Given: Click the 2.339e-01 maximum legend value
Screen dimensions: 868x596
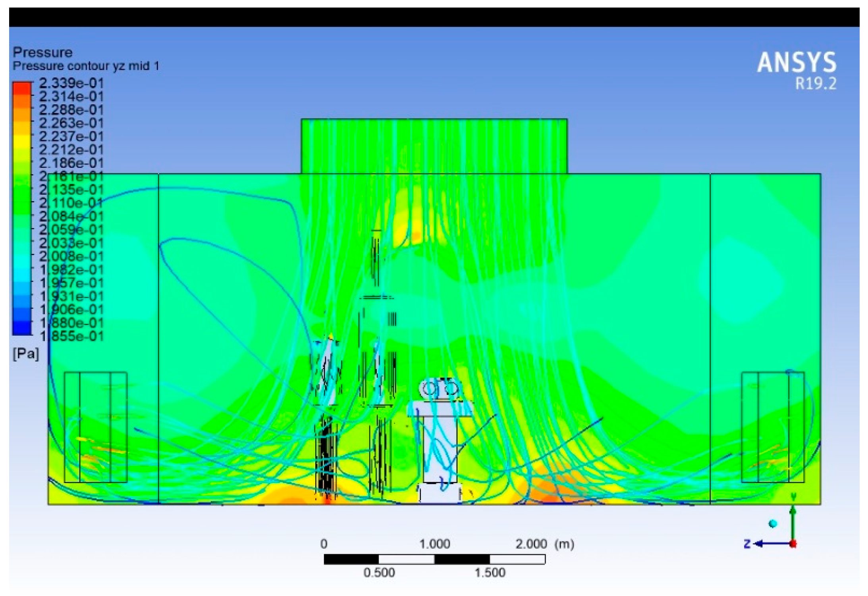Looking at the screenshot, I should point(71,83).
